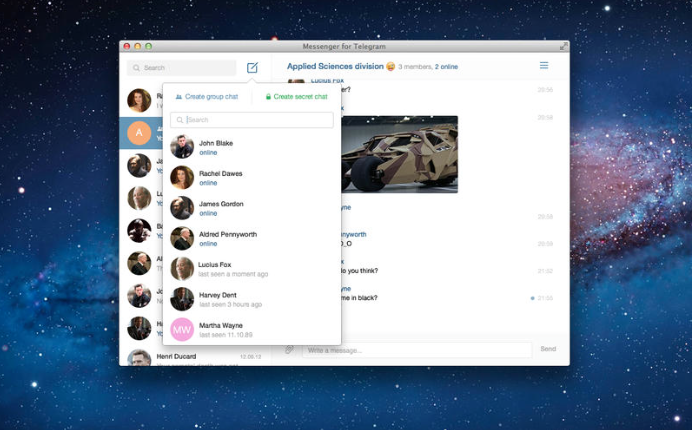Image resolution: width=692 pixels, height=430 pixels.
Task: Click Harvey Dent's avatar in the contact popup
Action: [182, 299]
